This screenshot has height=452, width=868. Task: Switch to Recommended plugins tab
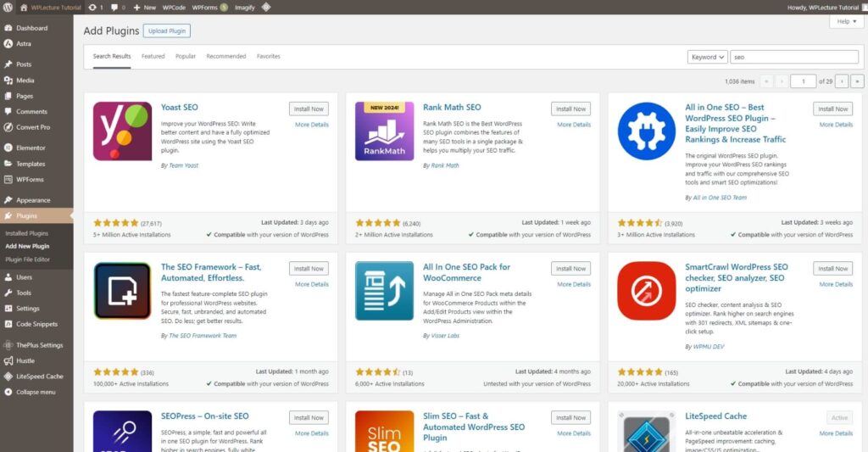pos(225,56)
